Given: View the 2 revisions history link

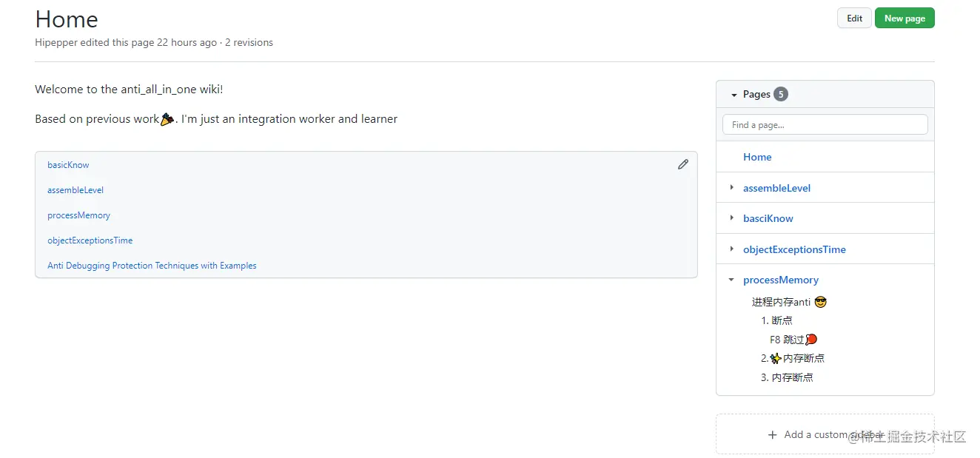Looking at the screenshot, I should (x=249, y=43).
